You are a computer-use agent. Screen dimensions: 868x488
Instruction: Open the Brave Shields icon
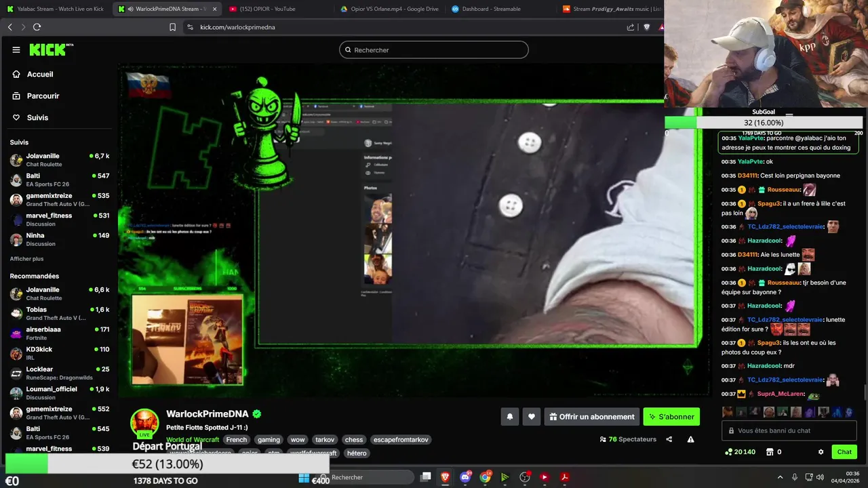click(646, 27)
